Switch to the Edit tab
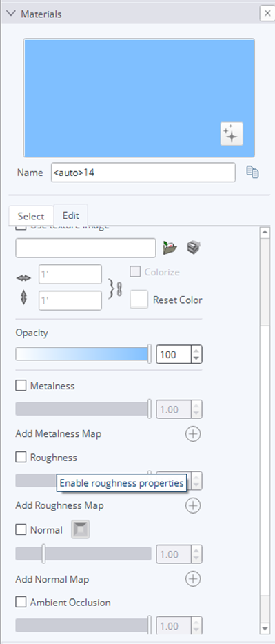The image size is (275, 644). tap(70, 215)
